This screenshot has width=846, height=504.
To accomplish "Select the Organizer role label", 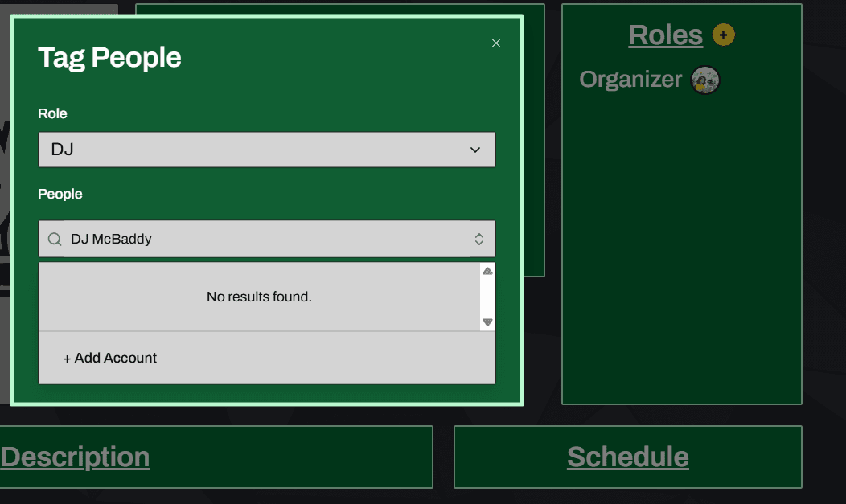I will point(630,80).
